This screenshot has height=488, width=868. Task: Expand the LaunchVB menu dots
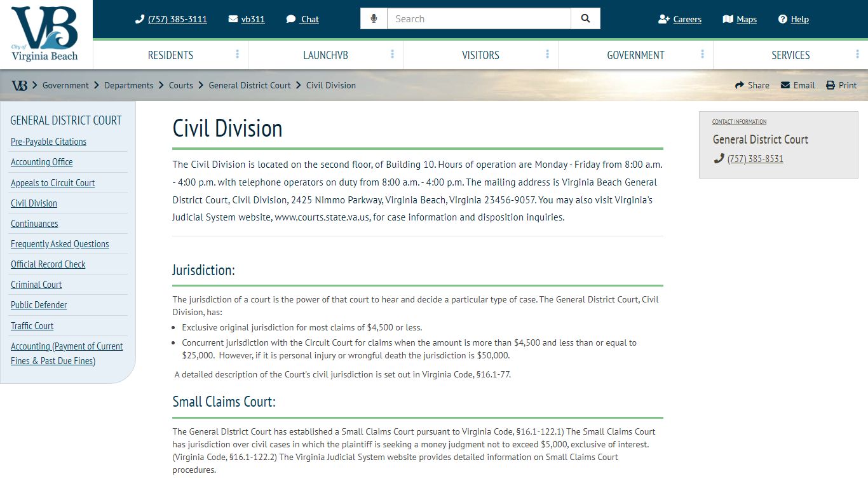(x=393, y=55)
